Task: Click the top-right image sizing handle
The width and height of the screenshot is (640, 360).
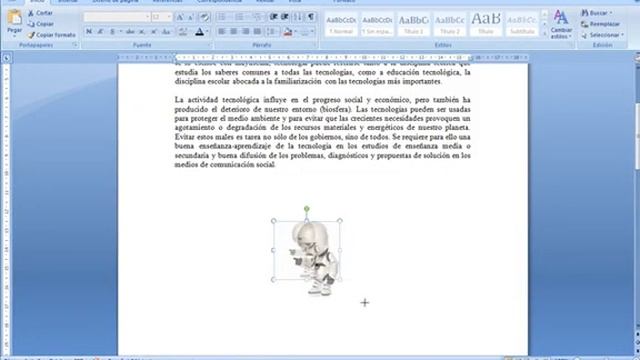Action: click(340, 221)
